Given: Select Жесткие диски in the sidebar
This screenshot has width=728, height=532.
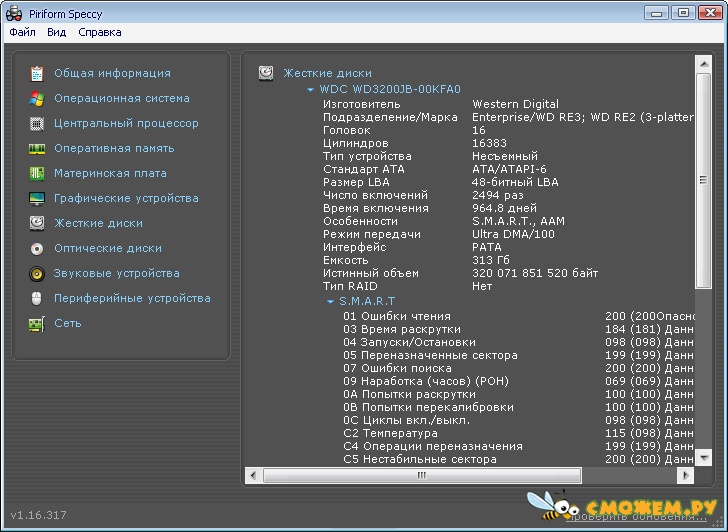Looking at the screenshot, I should (x=98, y=223).
